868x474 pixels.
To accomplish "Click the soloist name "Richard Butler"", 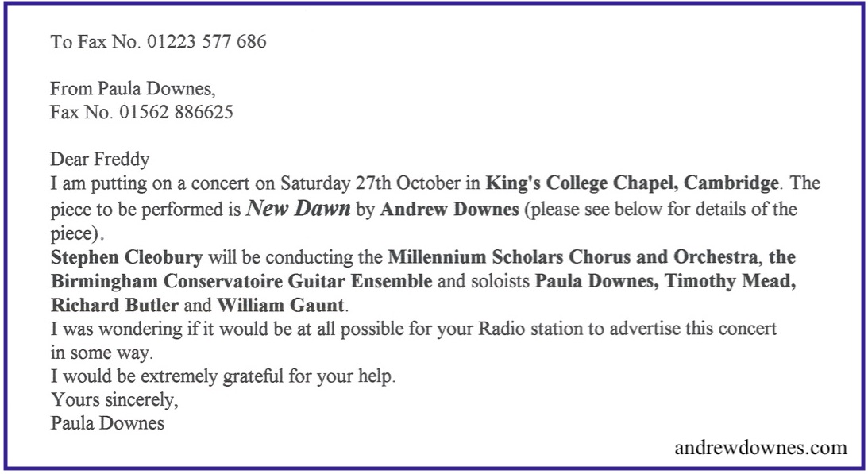I will (x=114, y=305).
